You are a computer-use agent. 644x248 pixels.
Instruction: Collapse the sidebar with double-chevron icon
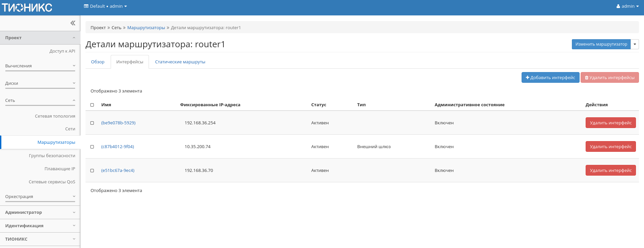[73, 23]
